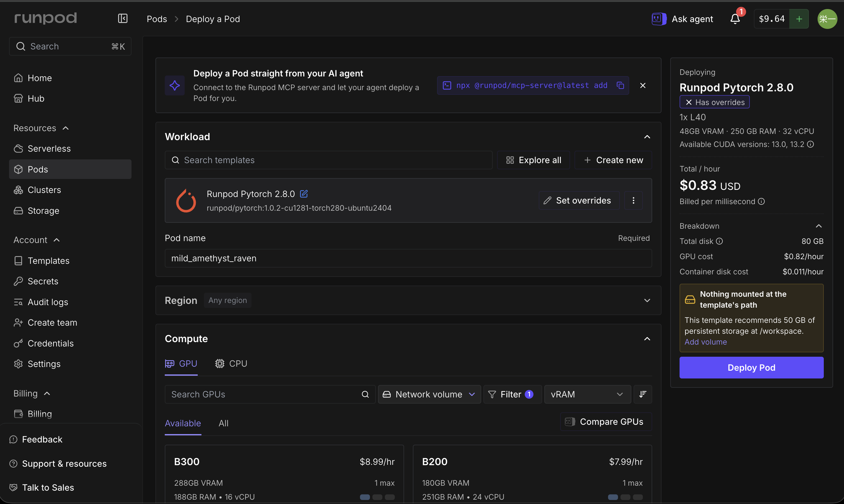The width and height of the screenshot is (844, 504).
Task: Click the Search GPUs magnifier icon
Action: point(365,394)
